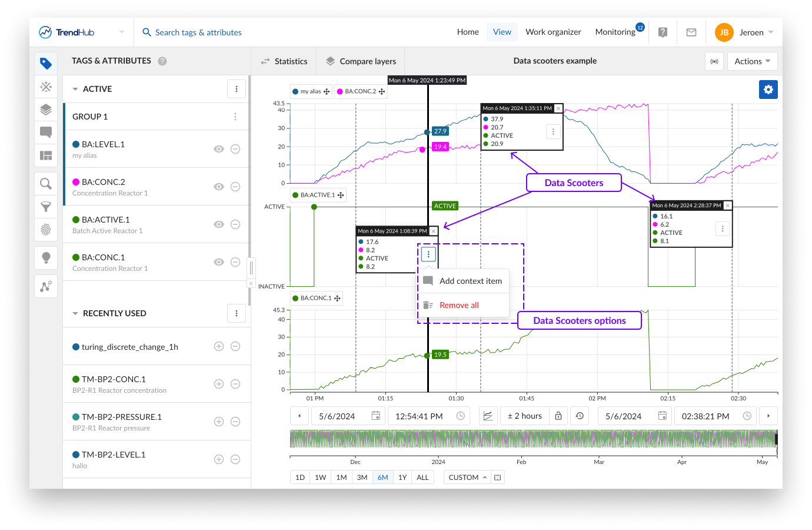Switch to the Work organizer tab

coord(553,32)
